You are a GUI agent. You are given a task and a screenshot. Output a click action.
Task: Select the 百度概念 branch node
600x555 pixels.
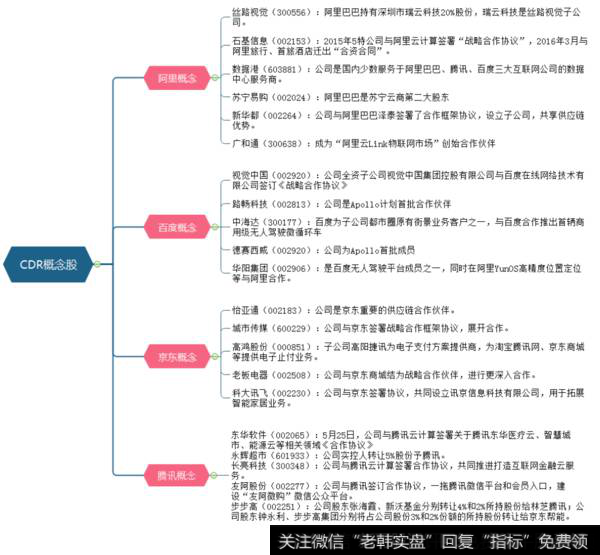coord(171,228)
